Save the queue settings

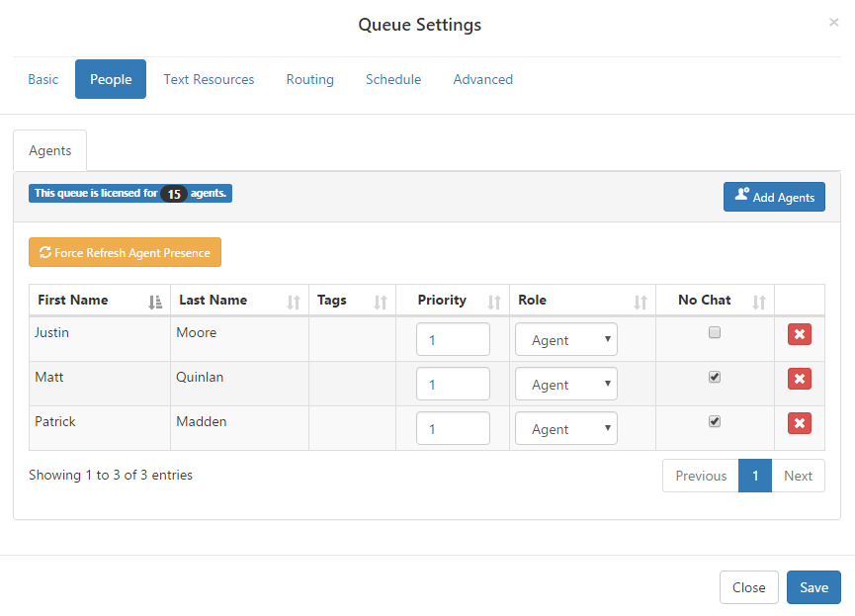click(x=813, y=587)
